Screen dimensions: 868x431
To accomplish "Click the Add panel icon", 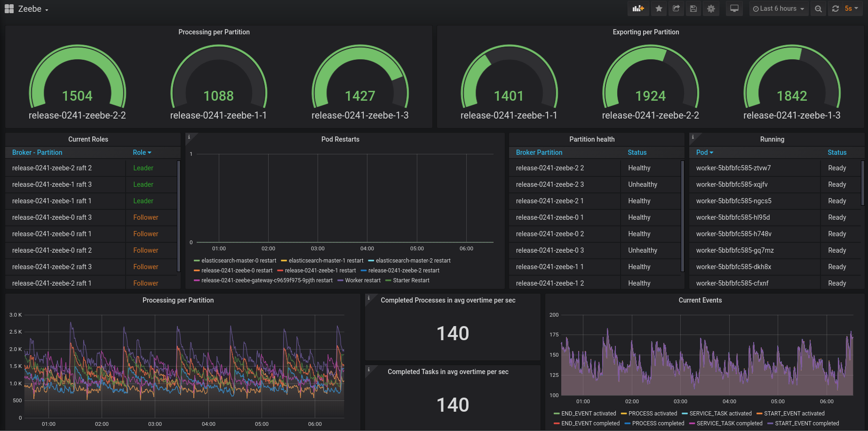I will click(x=638, y=8).
